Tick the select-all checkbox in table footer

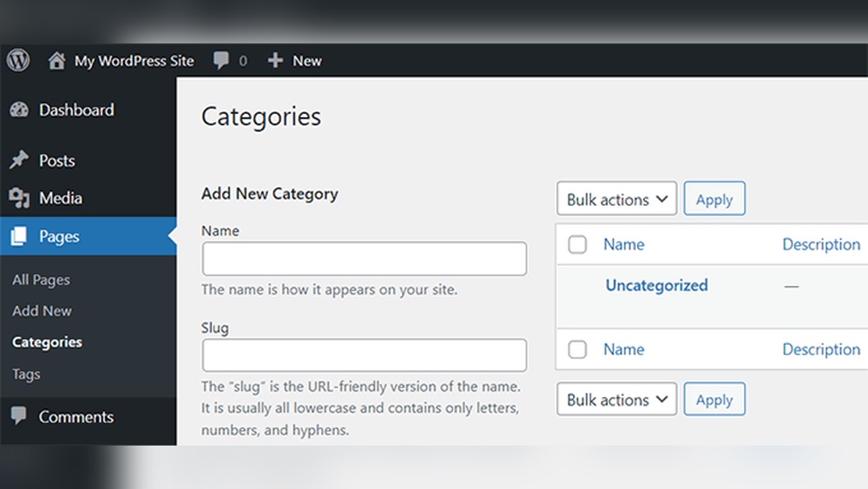(577, 349)
